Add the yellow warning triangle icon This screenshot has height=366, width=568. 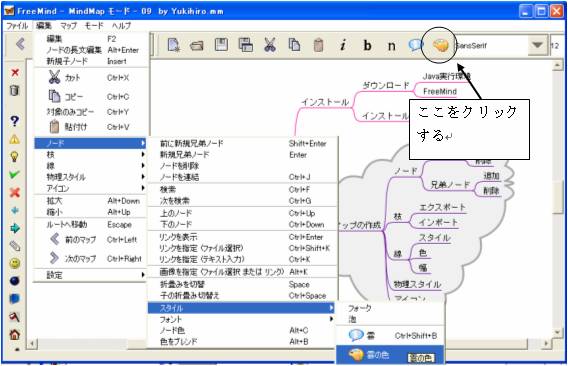[x=14, y=139]
